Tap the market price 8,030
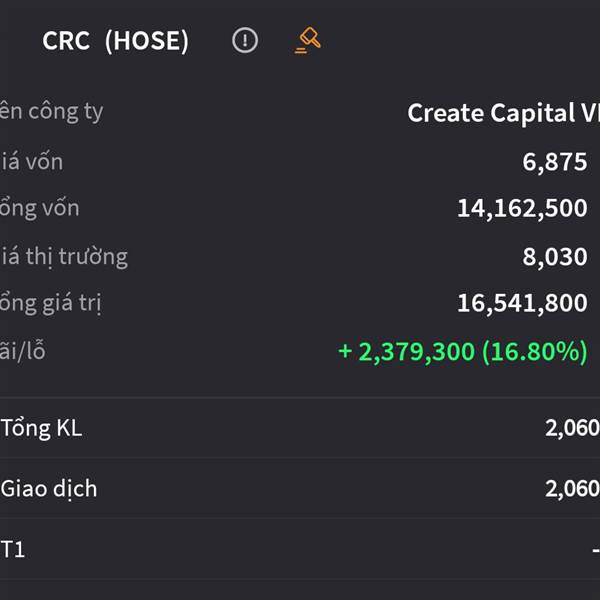This screenshot has width=600, height=600. click(x=555, y=256)
